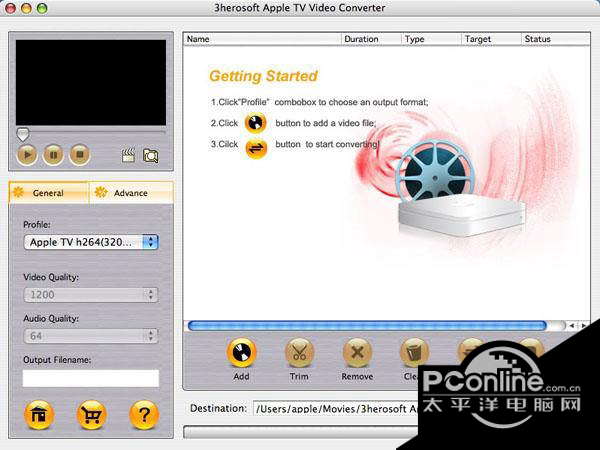Take a snapshot with camera icon
Viewport: 600px width, 450px height.
coord(150,156)
